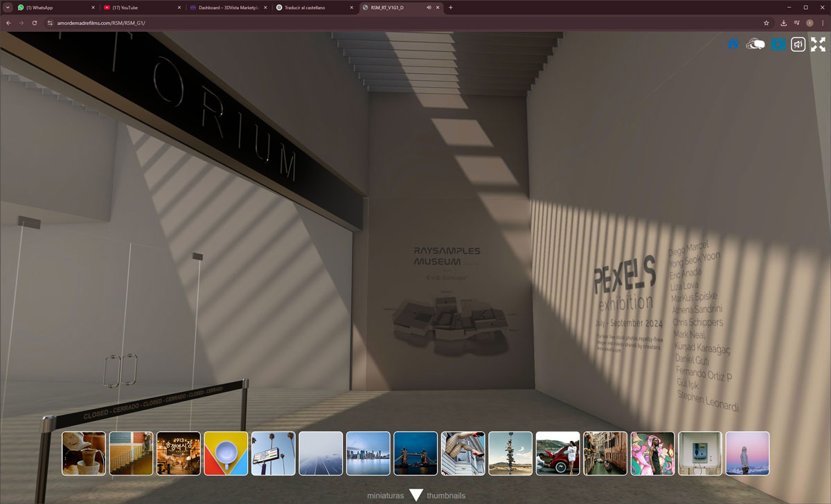Open the blue film video icon
Image resolution: width=831 pixels, height=504 pixels.
coord(778,44)
